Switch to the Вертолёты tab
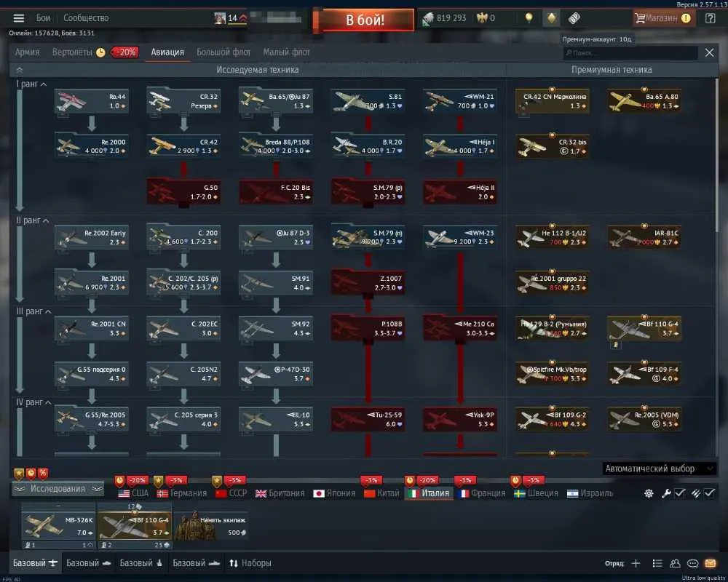The height and width of the screenshot is (582, 728). 72,52
